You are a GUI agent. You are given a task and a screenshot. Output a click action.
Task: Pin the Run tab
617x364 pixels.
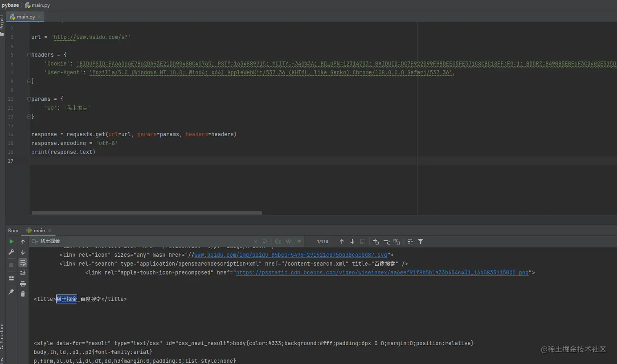click(x=11, y=292)
